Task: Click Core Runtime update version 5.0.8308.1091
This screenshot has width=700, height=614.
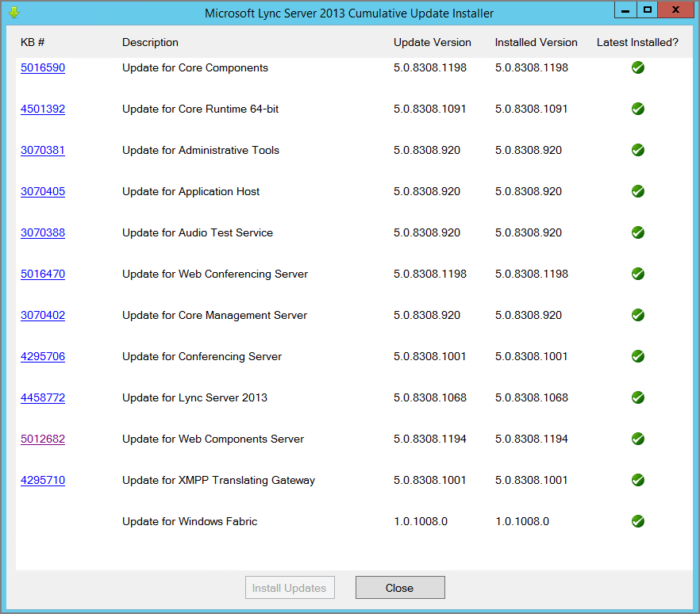Action: point(430,109)
